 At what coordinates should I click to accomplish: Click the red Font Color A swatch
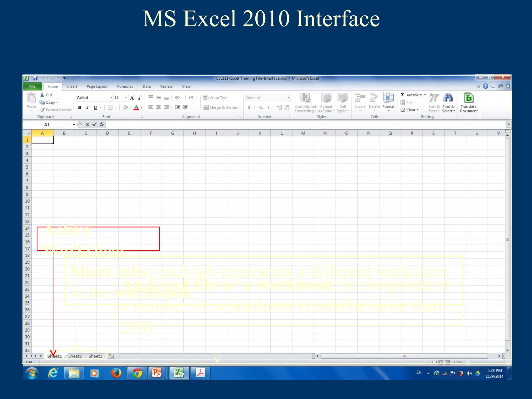[x=136, y=108]
